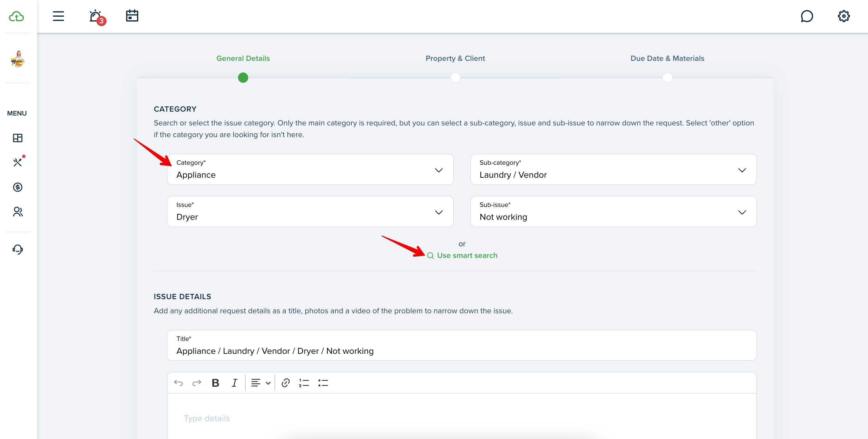Viewport: 868px width, 439px height.
Task: Toggle bold formatting
Action: [x=215, y=383]
